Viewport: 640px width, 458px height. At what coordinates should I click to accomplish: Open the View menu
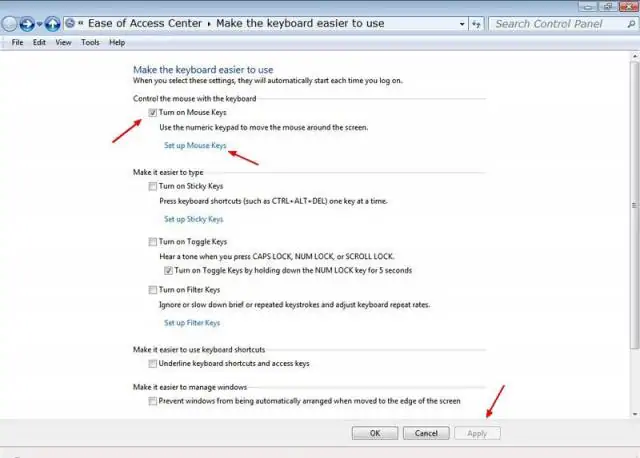(63, 42)
